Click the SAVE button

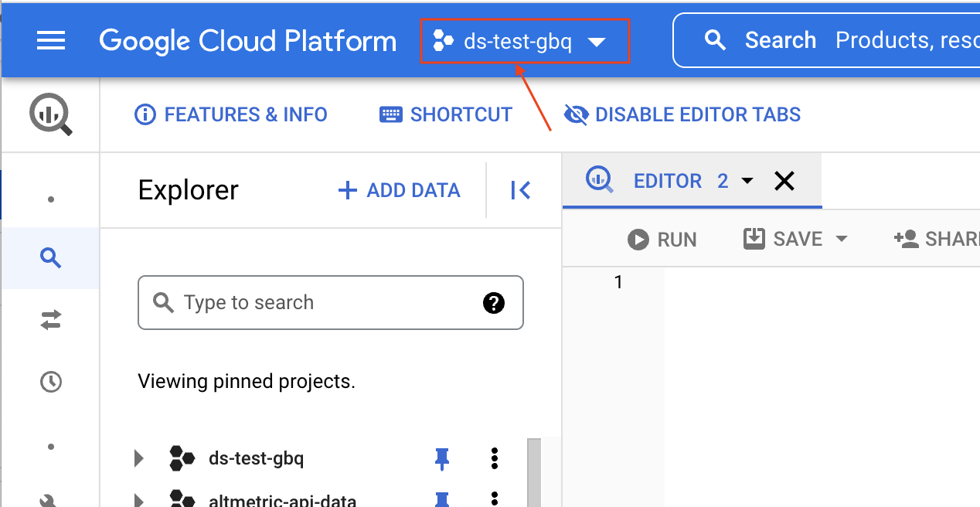784,239
